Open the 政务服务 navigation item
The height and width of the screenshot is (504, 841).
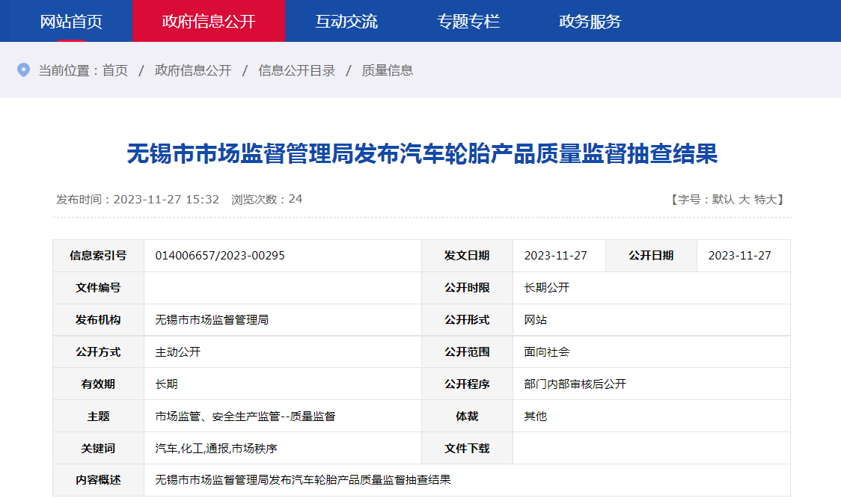pyautogui.click(x=590, y=21)
